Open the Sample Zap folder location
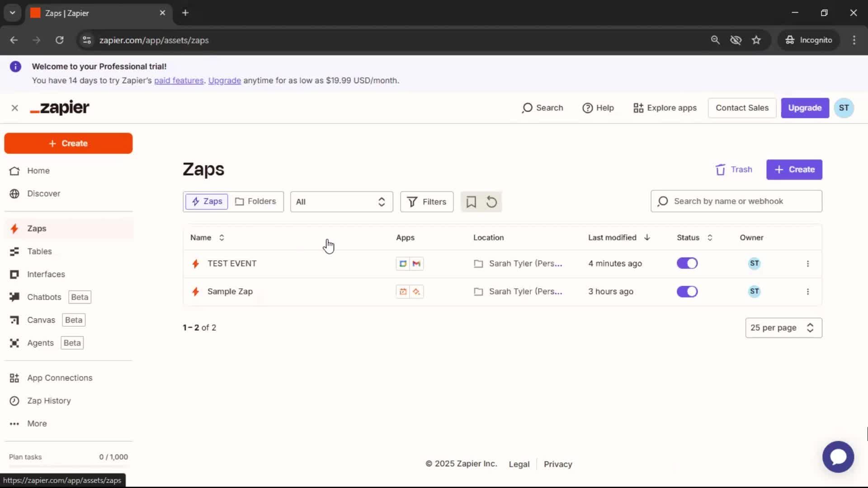 coord(518,291)
